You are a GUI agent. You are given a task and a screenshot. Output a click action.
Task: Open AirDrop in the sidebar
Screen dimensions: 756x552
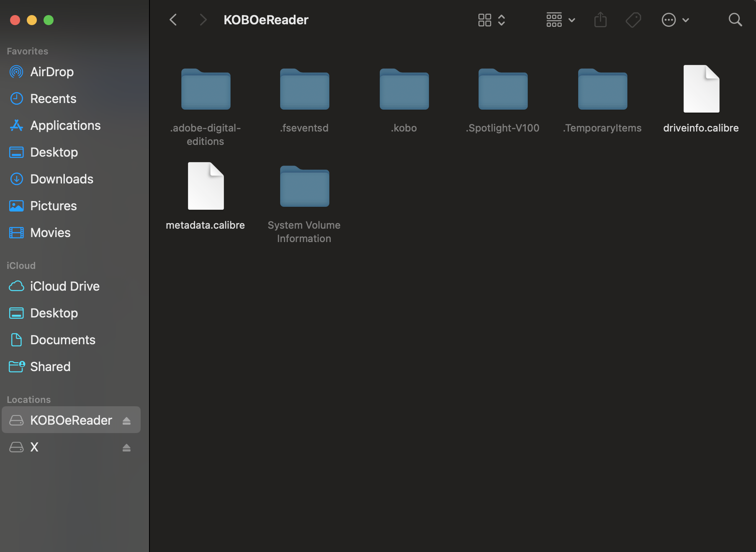pos(71,72)
